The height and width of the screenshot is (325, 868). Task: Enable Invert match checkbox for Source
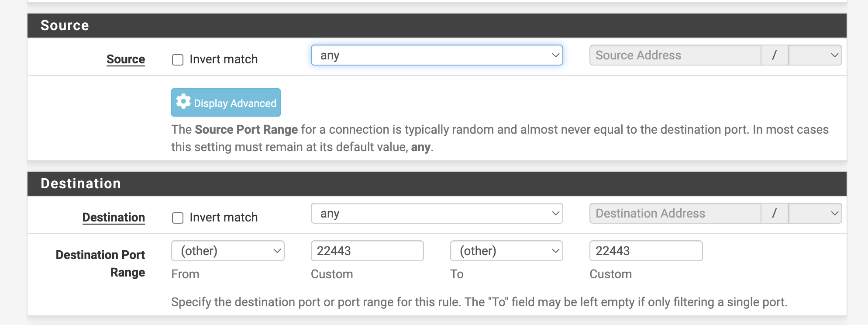[178, 60]
